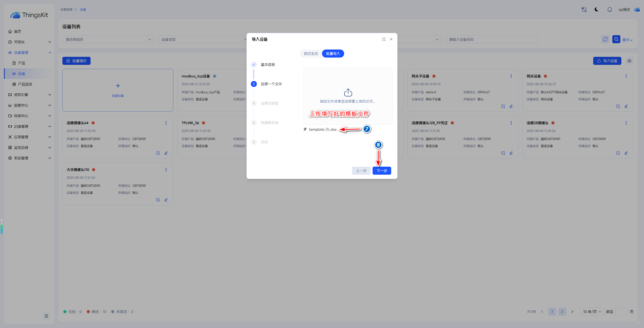The width and height of the screenshot is (644, 328).
Task: Expand import dialog to fullscreen
Action: (x=384, y=39)
